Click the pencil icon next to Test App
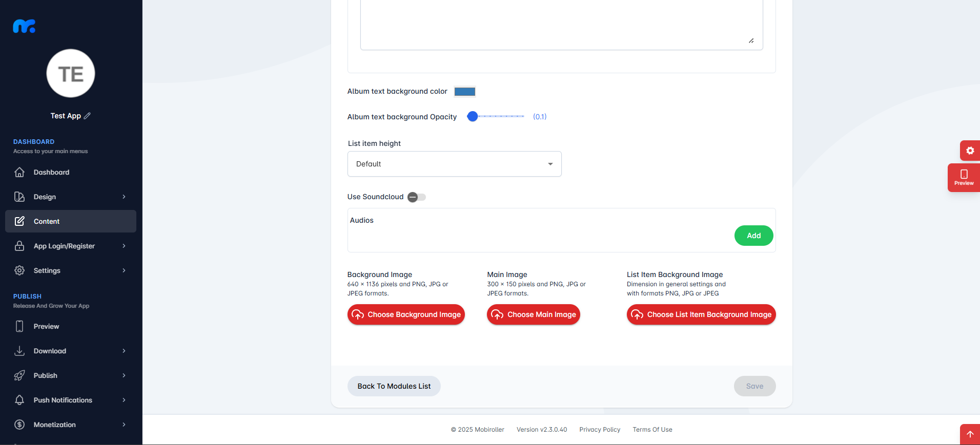 tap(87, 116)
